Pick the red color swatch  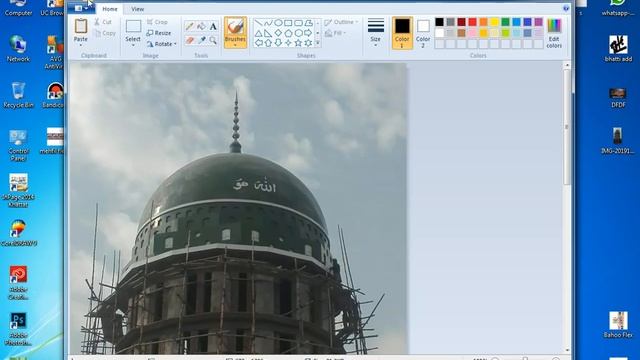point(472,22)
